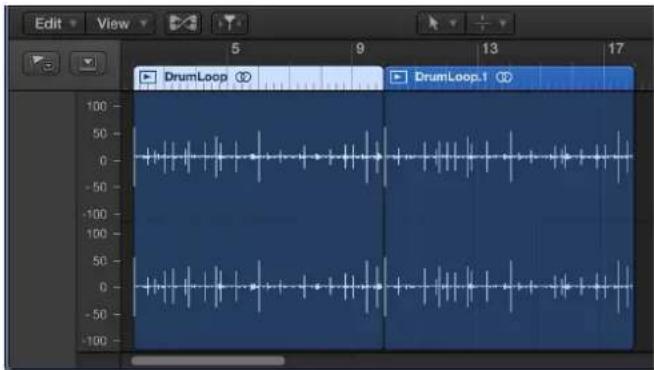Screen dimensions: 654x370
Task: Click the lower channel waveform in DrumLoop.1
Action: tap(509, 287)
